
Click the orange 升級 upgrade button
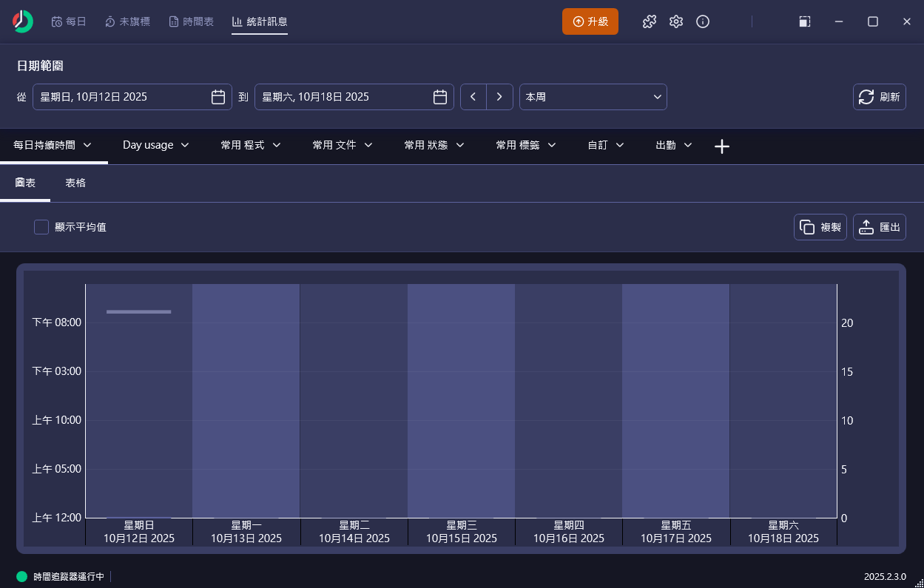pos(590,21)
